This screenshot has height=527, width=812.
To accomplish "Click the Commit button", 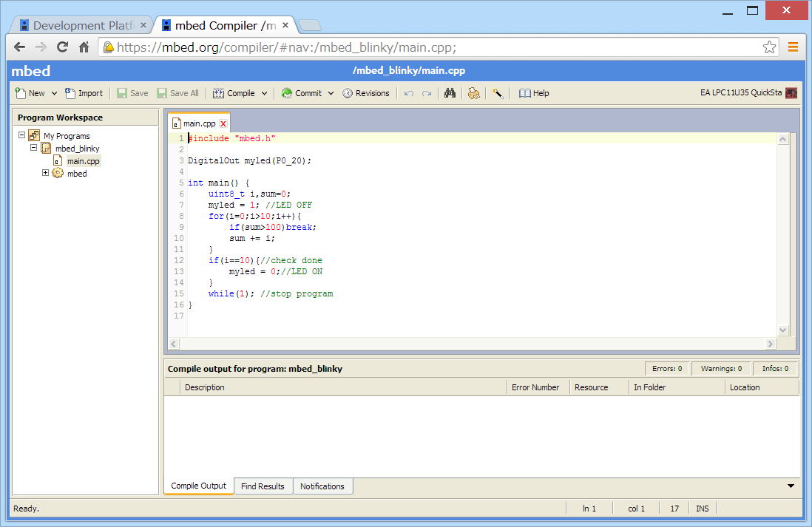I will point(302,93).
